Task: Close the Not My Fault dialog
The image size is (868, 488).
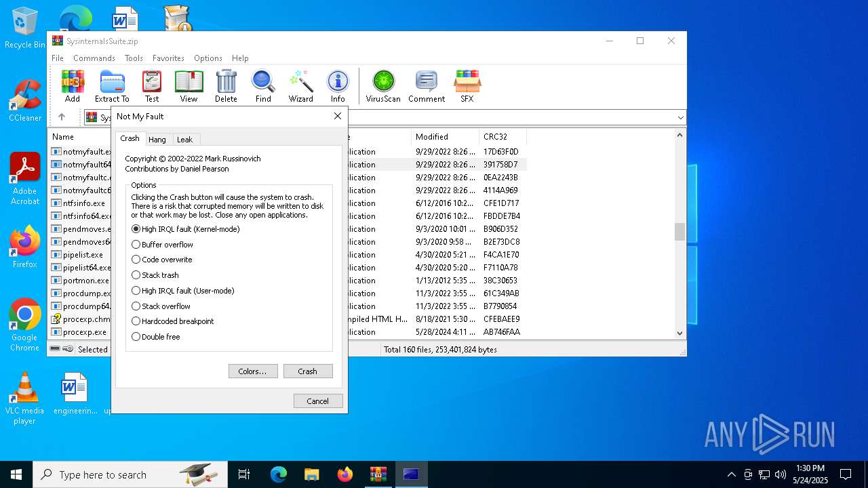Action: click(337, 117)
